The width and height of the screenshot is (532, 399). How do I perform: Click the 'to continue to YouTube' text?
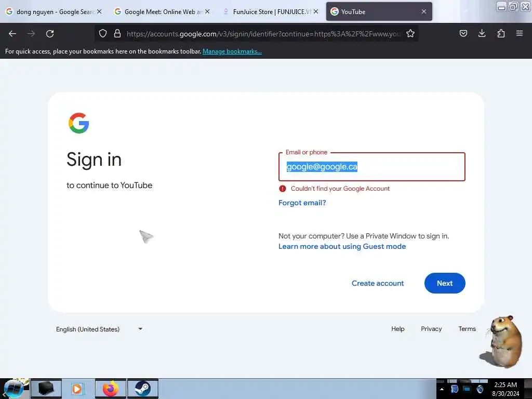109,185
